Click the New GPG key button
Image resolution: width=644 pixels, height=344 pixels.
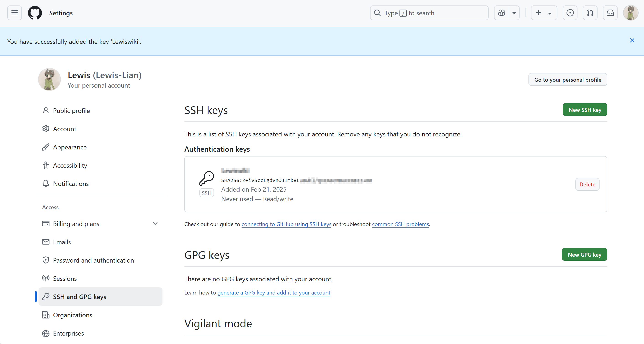click(x=584, y=254)
